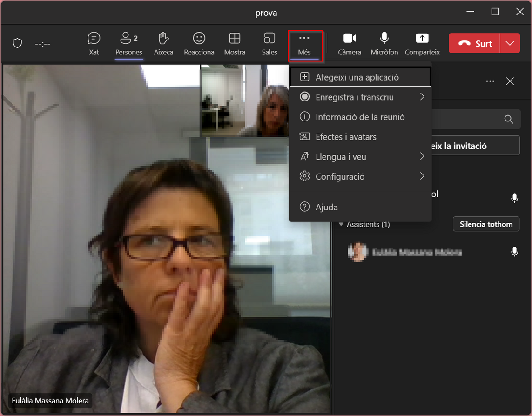532x416 pixels.
Task: Click the Llengua i veu language icon
Action: [x=304, y=156]
